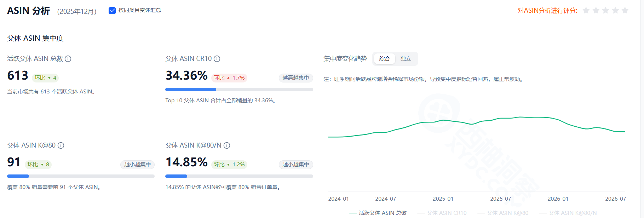Switch to 独立 trend tab

pyautogui.click(x=406, y=59)
